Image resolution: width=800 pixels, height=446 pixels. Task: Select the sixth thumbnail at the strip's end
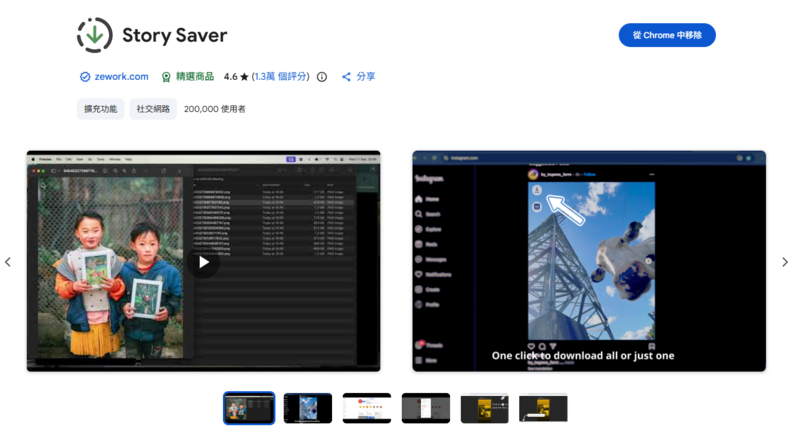click(x=543, y=408)
